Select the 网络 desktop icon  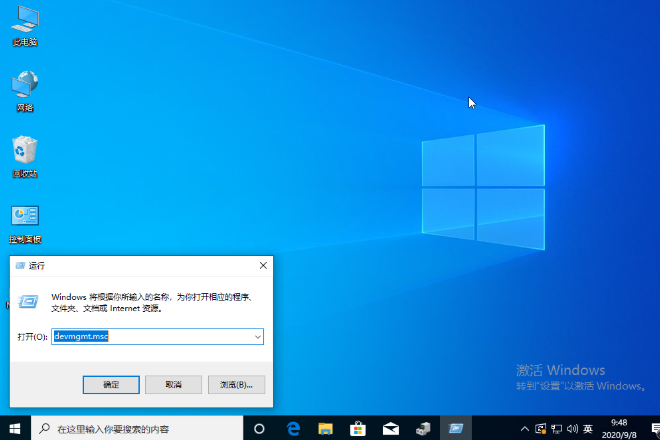point(25,91)
